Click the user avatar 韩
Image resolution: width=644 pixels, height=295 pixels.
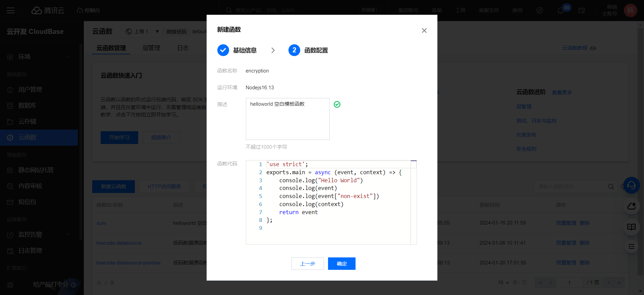pos(631,10)
